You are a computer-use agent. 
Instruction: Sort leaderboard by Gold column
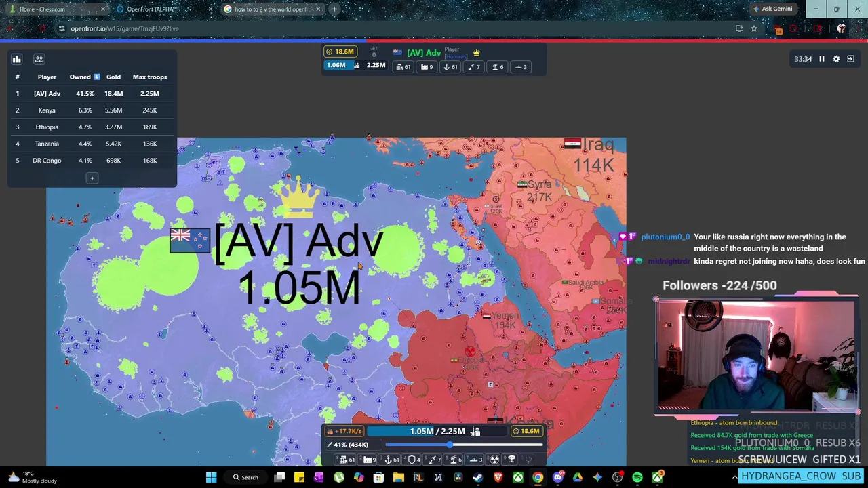[113, 77]
